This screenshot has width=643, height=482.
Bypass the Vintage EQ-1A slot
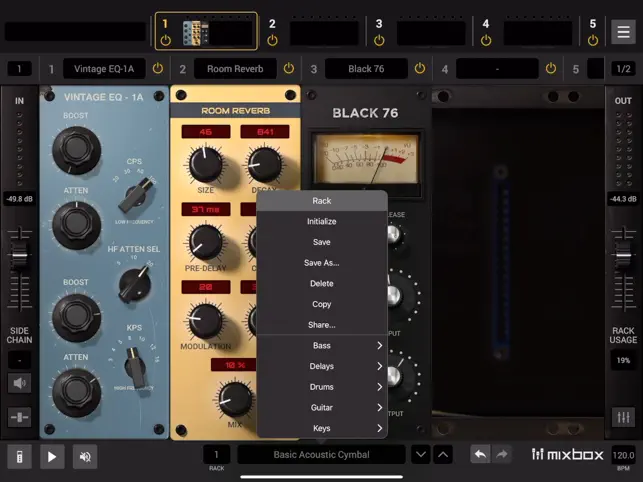tap(157, 69)
